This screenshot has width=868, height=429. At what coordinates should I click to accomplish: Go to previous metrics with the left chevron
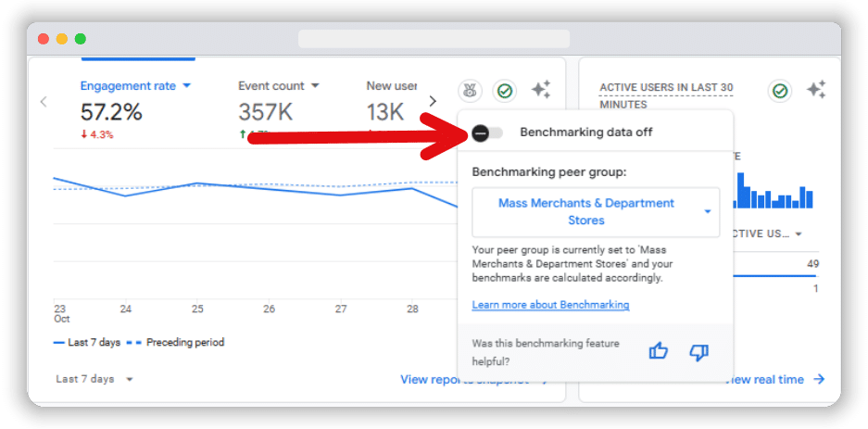(x=44, y=101)
